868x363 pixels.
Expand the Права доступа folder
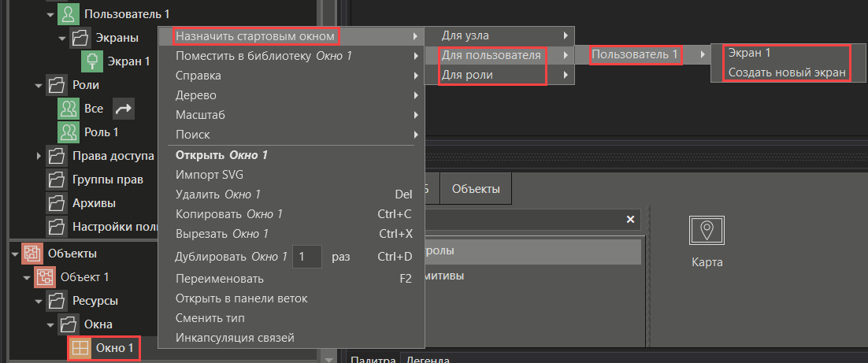click(38, 156)
